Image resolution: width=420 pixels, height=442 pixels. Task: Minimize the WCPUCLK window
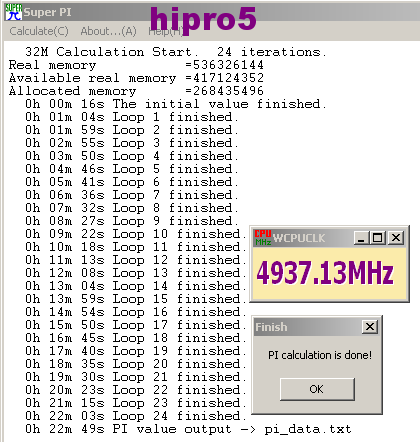(361, 238)
